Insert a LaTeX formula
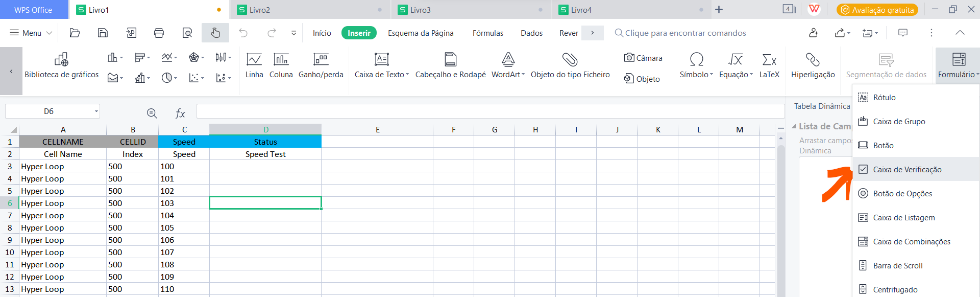The height and width of the screenshot is (297, 980). click(769, 66)
